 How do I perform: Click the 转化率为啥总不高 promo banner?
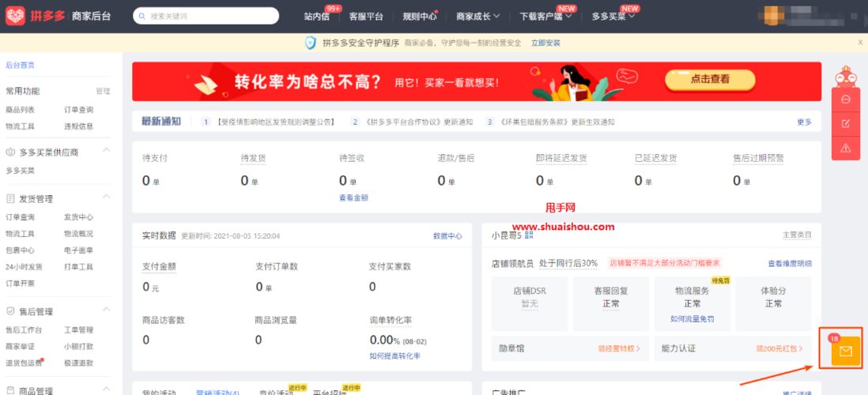point(477,81)
